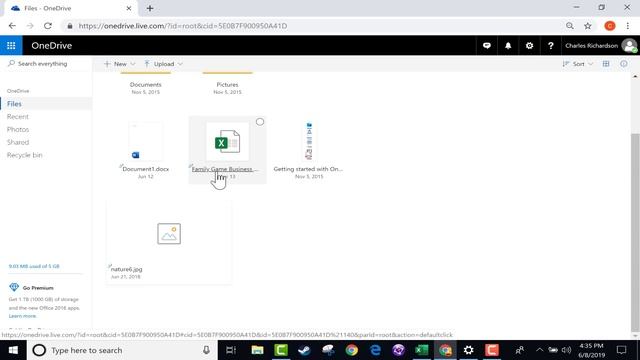Show notifications via the bell icon
640x360 pixels.
click(x=508, y=46)
